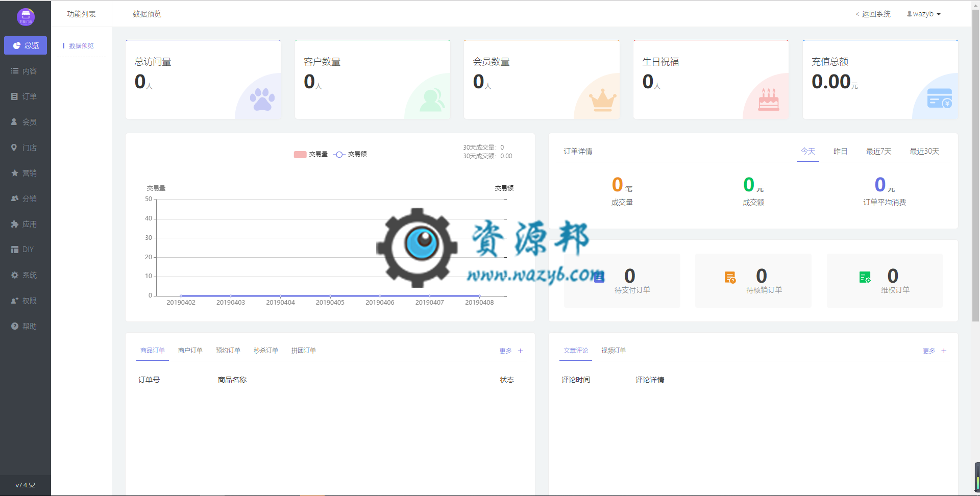
Task: Select the 预约订单 tab
Action: [x=228, y=351]
